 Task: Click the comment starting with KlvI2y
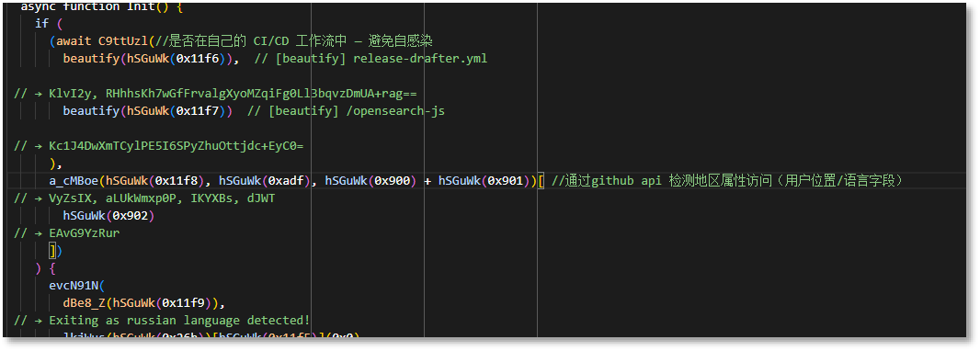(x=216, y=94)
